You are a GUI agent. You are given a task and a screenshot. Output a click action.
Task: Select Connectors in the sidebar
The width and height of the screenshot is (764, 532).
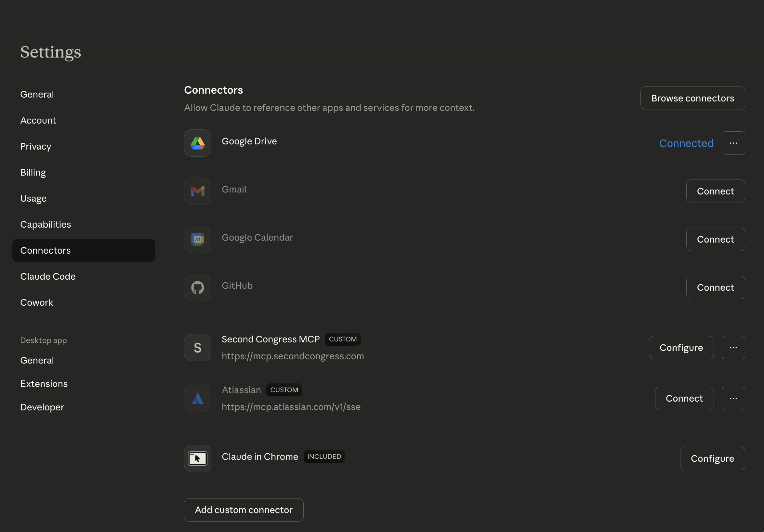click(84, 250)
